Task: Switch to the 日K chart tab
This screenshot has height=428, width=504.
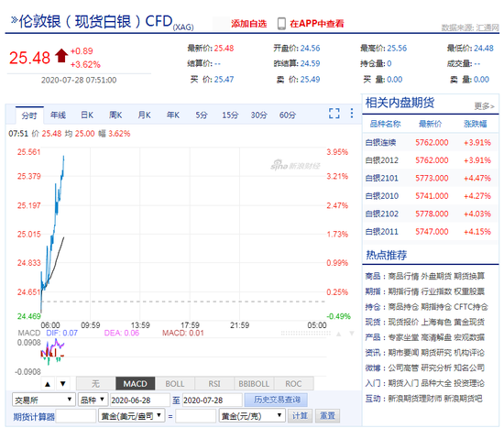Action: click(x=87, y=115)
